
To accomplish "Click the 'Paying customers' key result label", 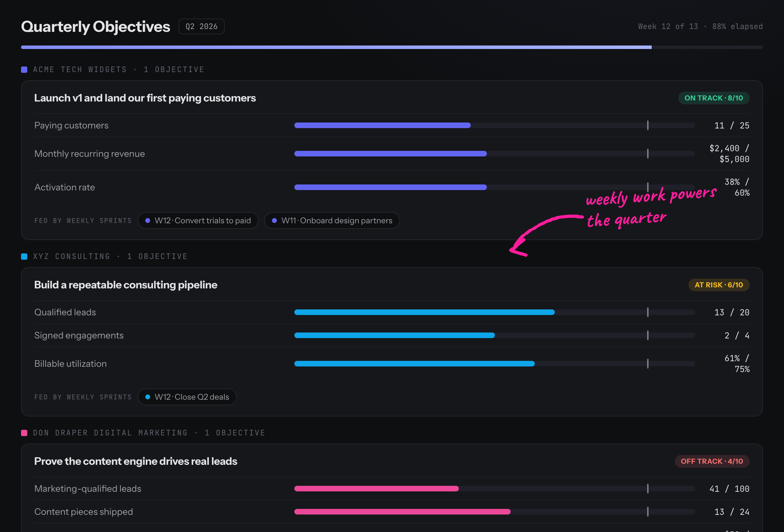I will point(71,125).
